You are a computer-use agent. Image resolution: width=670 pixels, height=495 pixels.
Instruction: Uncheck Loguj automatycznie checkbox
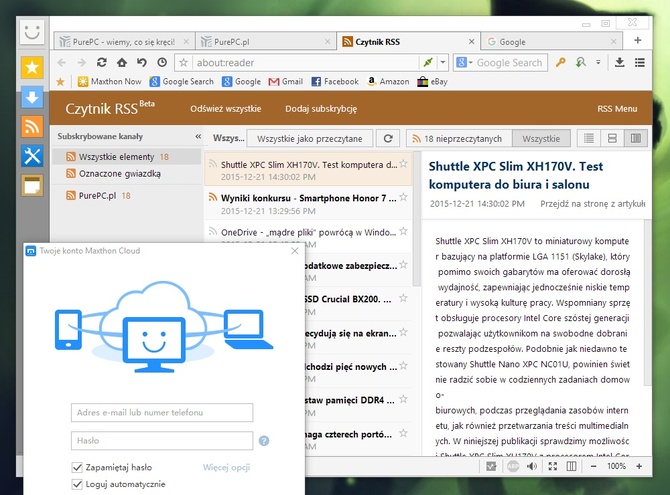coord(77,484)
